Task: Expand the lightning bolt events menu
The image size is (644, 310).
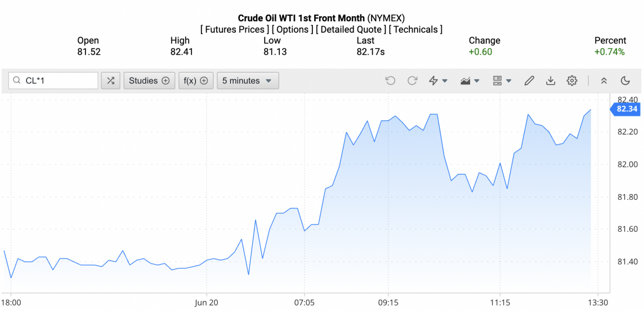Action: click(438, 80)
